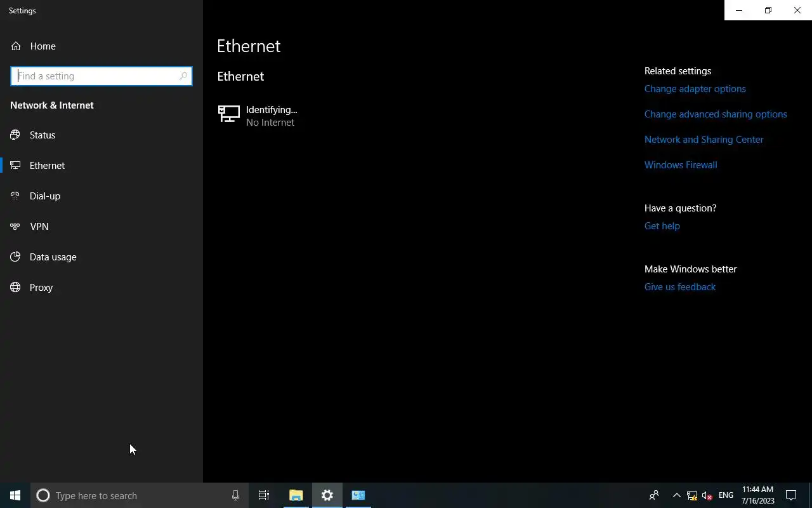Go to Settings Home
The width and height of the screenshot is (812, 508).
click(101, 46)
